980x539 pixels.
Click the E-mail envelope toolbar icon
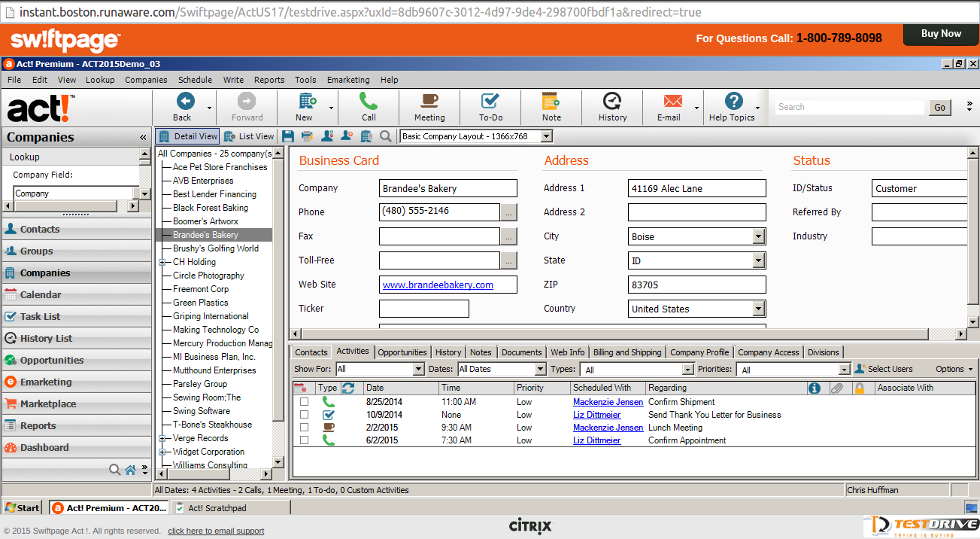(672, 102)
